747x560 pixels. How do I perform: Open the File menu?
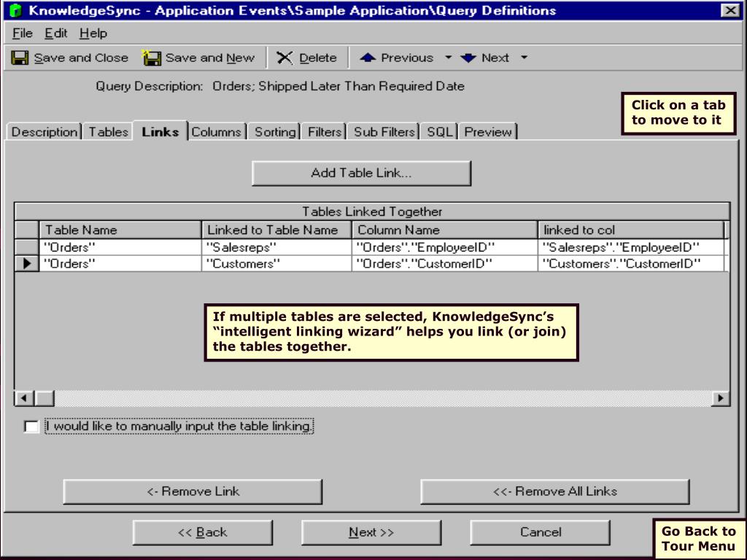click(23, 34)
